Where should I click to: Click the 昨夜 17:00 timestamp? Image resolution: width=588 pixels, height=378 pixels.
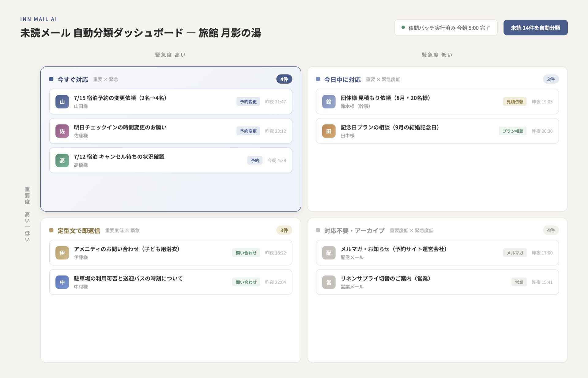tap(542, 253)
